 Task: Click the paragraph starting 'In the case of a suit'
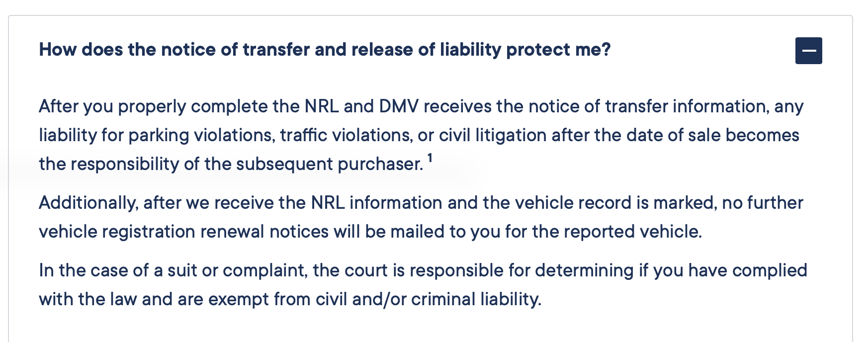click(423, 285)
